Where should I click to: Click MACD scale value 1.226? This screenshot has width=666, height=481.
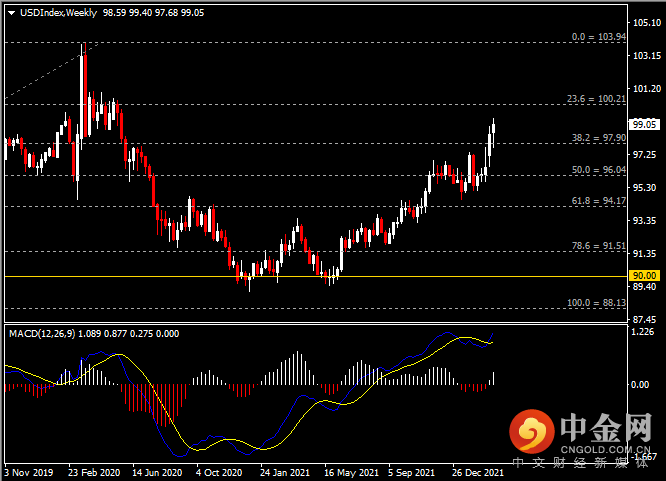[643, 332]
